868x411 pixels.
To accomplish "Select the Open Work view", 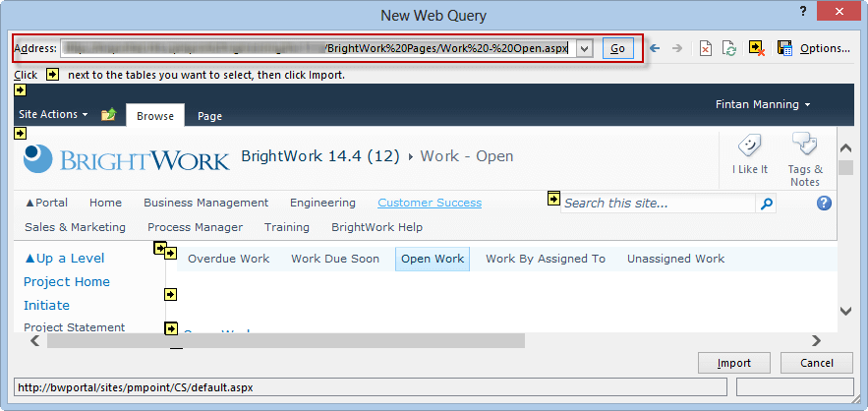I will point(433,259).
